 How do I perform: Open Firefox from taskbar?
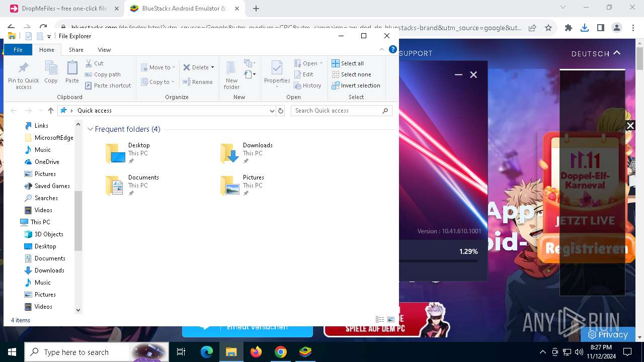click(256, 352)
